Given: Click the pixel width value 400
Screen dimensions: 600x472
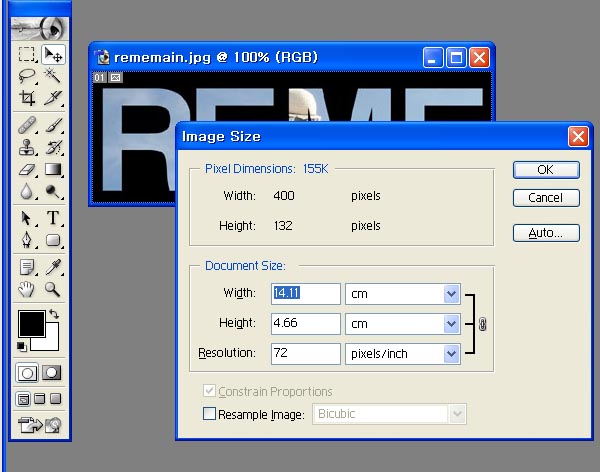Looking at the screenshot, I should pyautogui.click(x=284, y=196).
